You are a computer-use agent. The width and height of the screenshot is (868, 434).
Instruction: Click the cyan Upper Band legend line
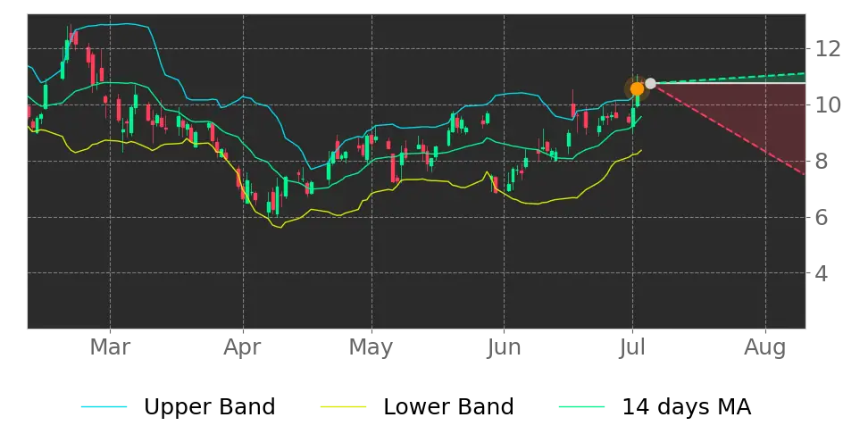[x=104, y=407]
